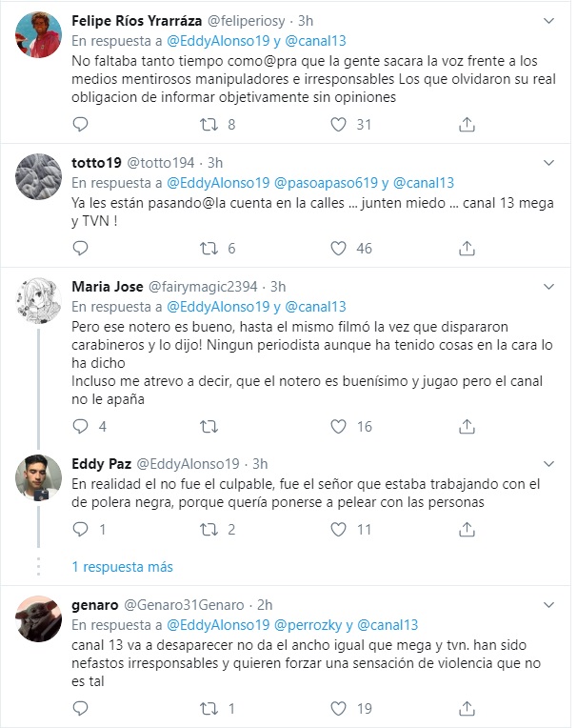Share Felipe Ríos Yrarráza's tweet
The height and width of the screenshot is (728, 577).
[467, 124]
